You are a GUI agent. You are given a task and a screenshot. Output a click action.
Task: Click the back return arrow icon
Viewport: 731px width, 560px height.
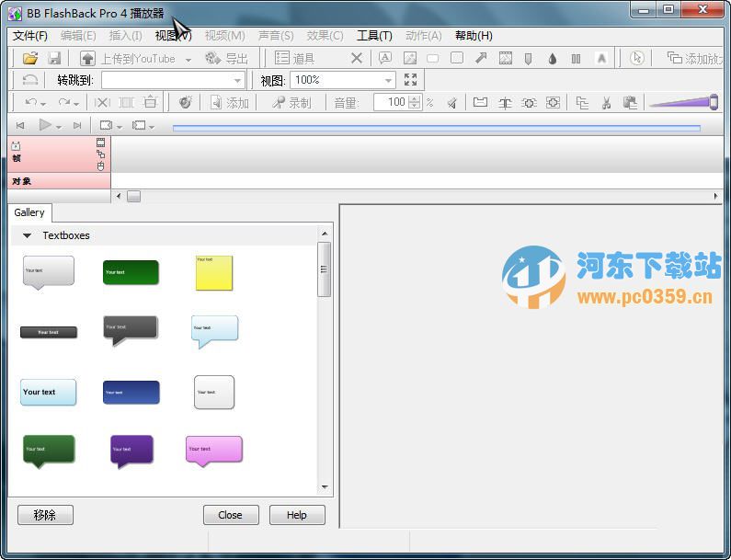click(30, 80)
